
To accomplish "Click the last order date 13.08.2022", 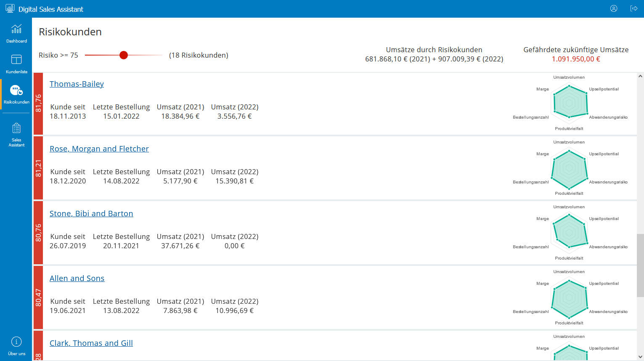I will pos(121,311).
